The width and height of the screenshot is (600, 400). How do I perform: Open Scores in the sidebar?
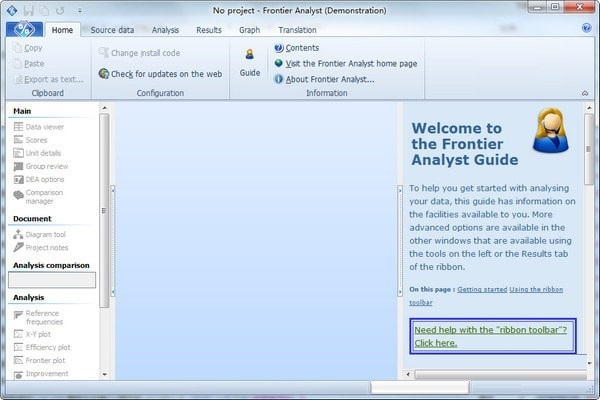tap(30, 140)
